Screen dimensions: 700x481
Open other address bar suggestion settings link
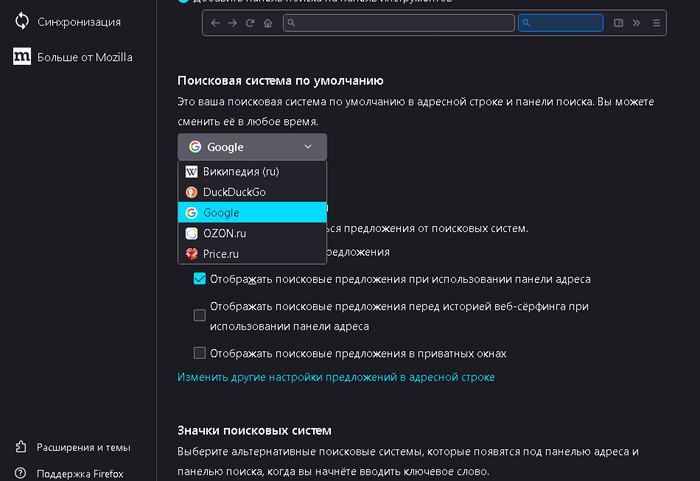tap(336, 377)
